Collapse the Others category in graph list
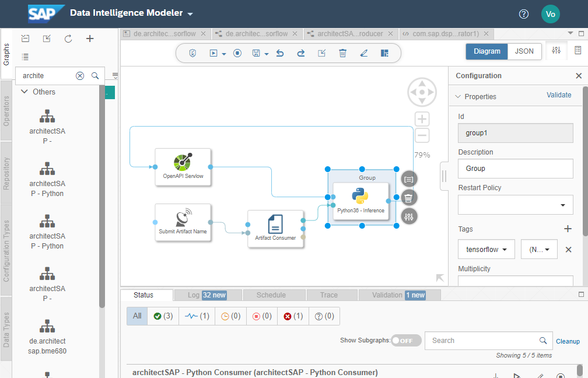The image size is (588, 378). 24,92
